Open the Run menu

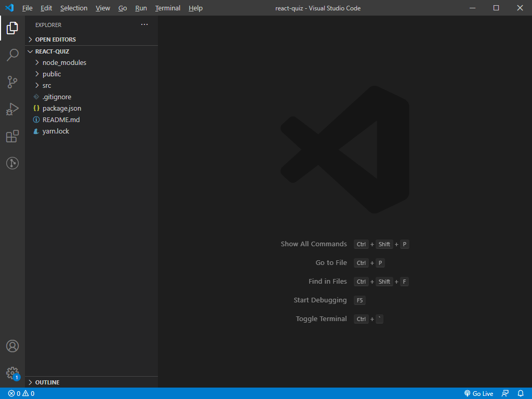(141, 8)
